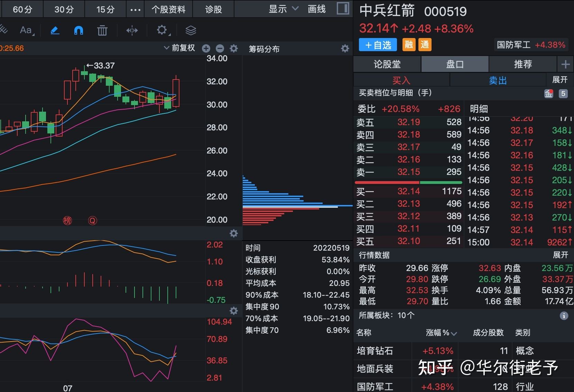The image size is (574, 392).
Task: Open more periods via ellipsis
Action: pyautogui.click(x=136, y=10)
